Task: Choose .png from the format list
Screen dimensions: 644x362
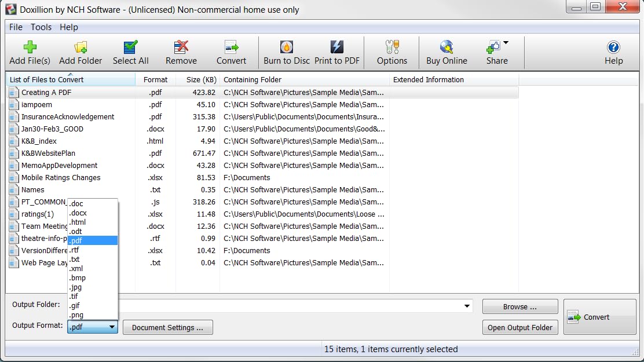Action: (93, 315)
